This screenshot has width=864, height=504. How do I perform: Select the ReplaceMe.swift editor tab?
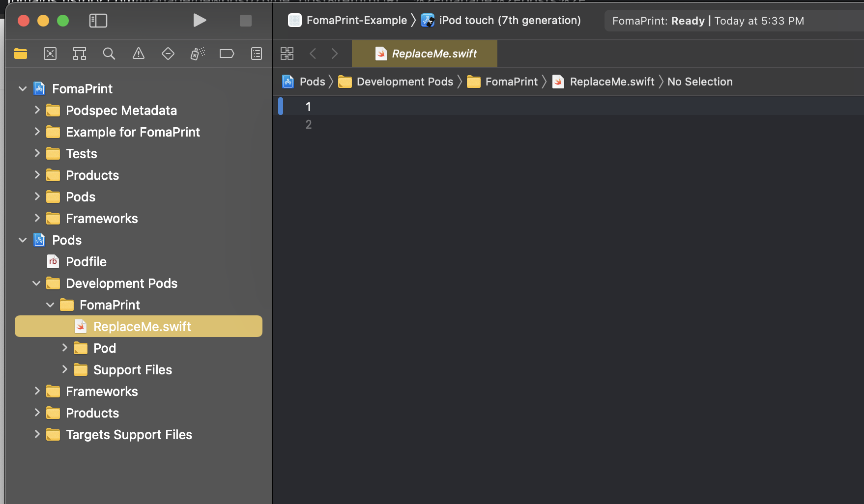(x=425, y=54)
